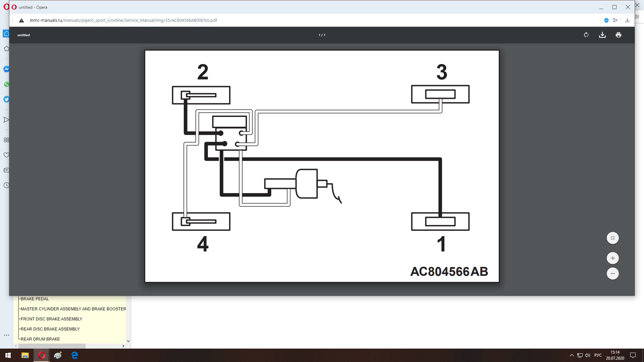Open Messenger in Opera sidebar
Image resolution: width=644 pixels, height=362 pixels.
6,69
